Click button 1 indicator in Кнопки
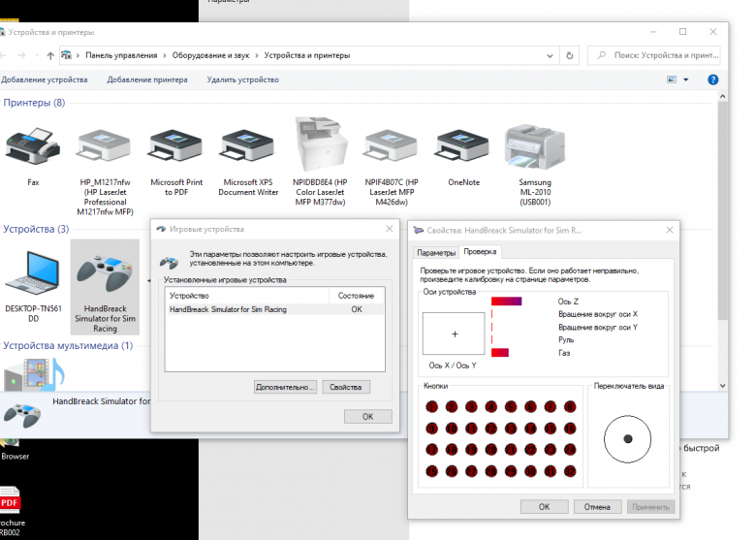The height and width of the screenshot is (540, 756). point(431,407)
